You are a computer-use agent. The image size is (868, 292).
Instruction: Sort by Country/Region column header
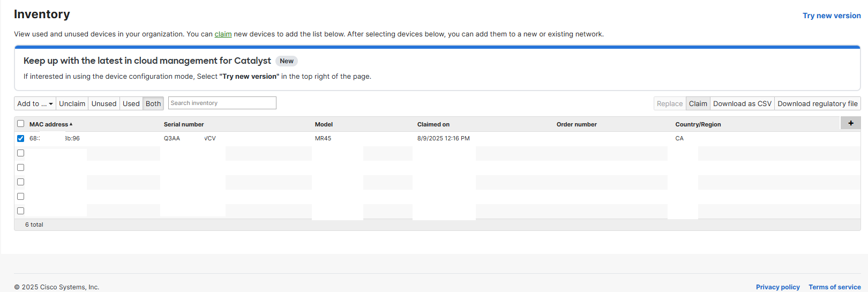(x=698, y=124)
